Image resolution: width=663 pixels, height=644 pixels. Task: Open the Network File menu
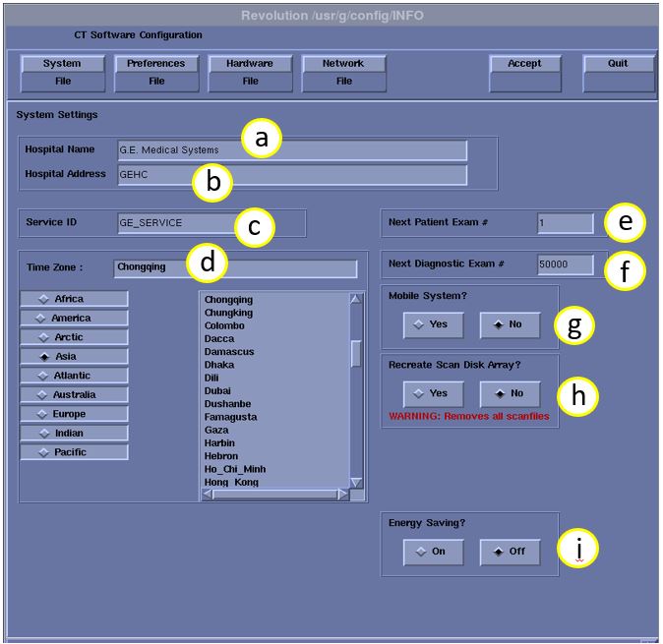(x=344, y=72)
